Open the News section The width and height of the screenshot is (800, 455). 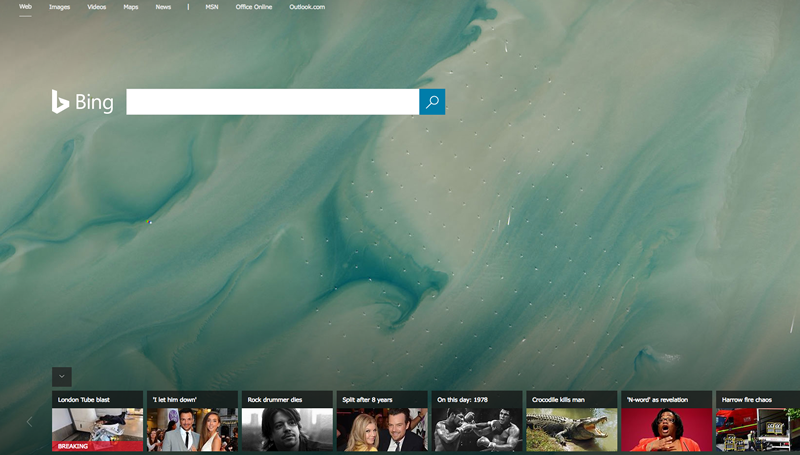pos(163,7)
